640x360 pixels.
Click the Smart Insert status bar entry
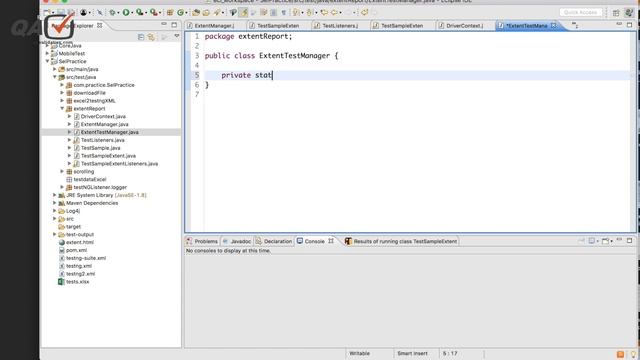(412, 353)
